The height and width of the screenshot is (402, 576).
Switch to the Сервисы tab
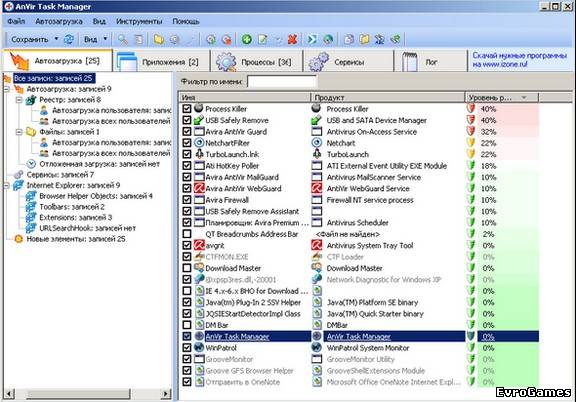click(348, 61)
